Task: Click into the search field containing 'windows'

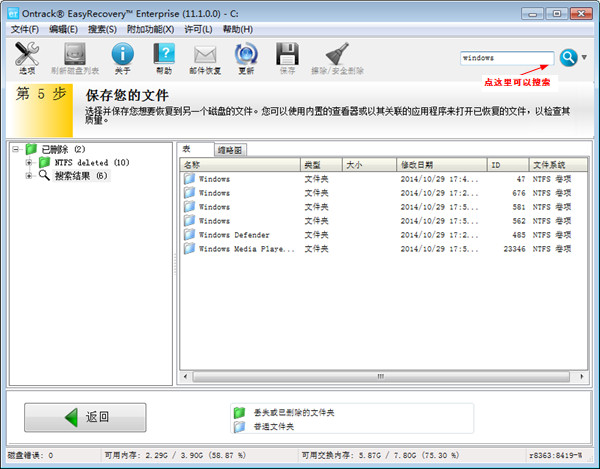Action: pyautogui.click(x=507, y=58)
